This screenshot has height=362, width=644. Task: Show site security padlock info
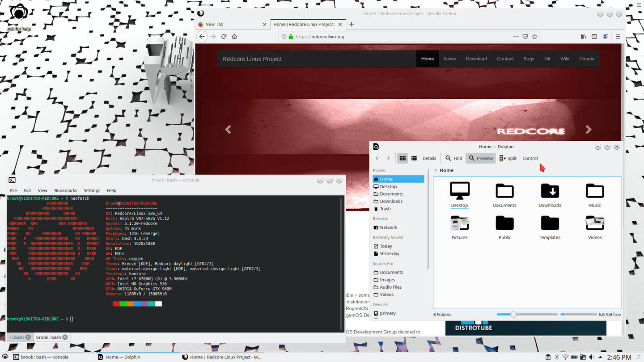pos(291,37)
